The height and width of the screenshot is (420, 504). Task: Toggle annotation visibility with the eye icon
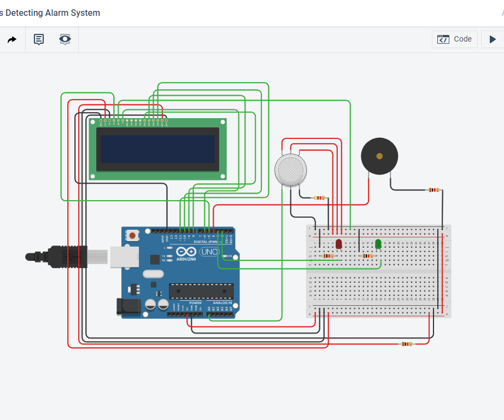[x=65, y=39]
